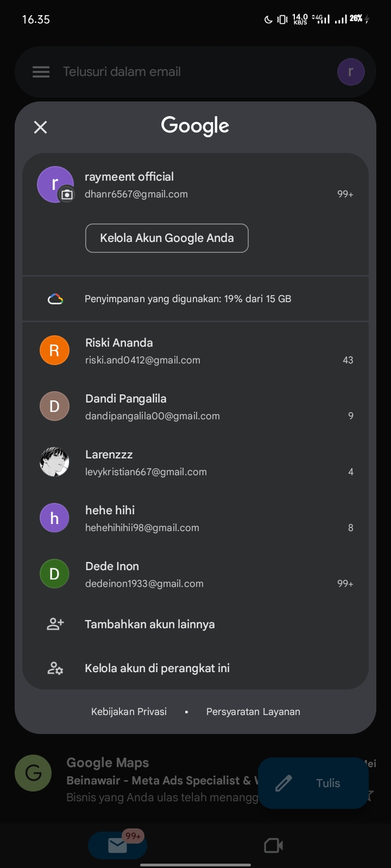Image resolution: width=391 pixels, height=868 pixels.
Task: Open the raymeent official profile avatar
Action: [55, 184]
